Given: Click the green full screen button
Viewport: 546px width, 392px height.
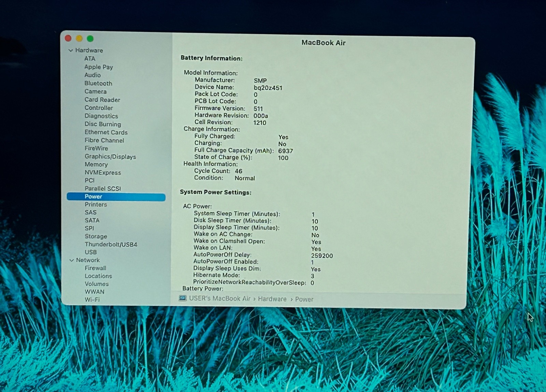Looking at the screenshot, I should pos(90,39).
